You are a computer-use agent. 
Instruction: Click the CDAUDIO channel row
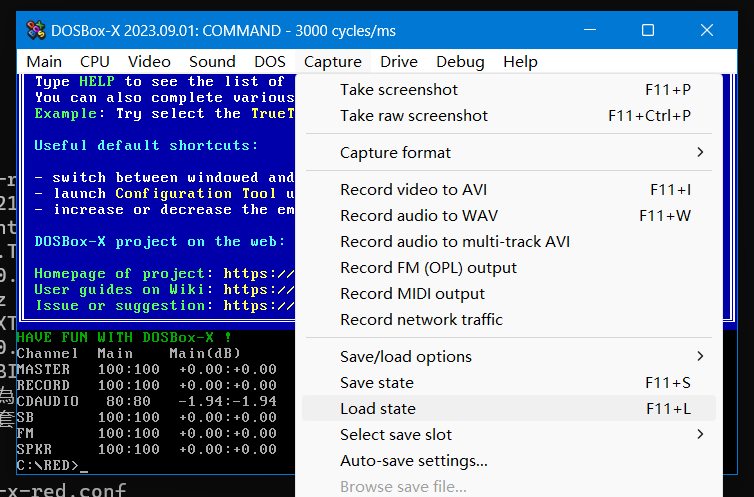pos(147,401)
